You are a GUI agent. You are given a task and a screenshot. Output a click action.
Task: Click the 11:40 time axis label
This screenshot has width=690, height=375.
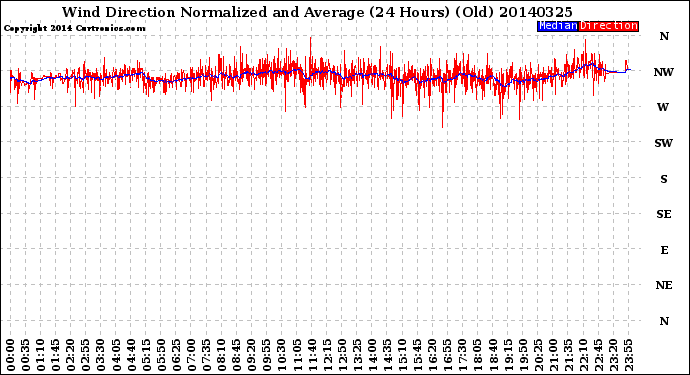pos(312,355)
